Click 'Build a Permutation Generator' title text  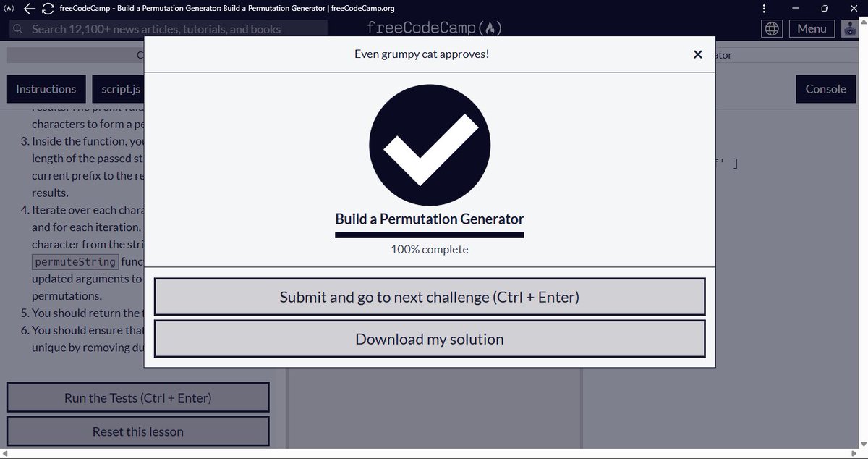tap(430, 219)
